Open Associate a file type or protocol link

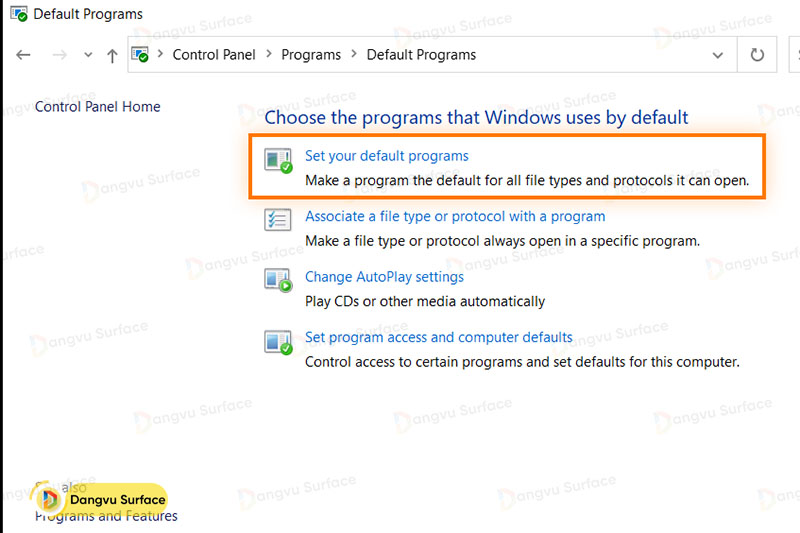click(455, 216)
